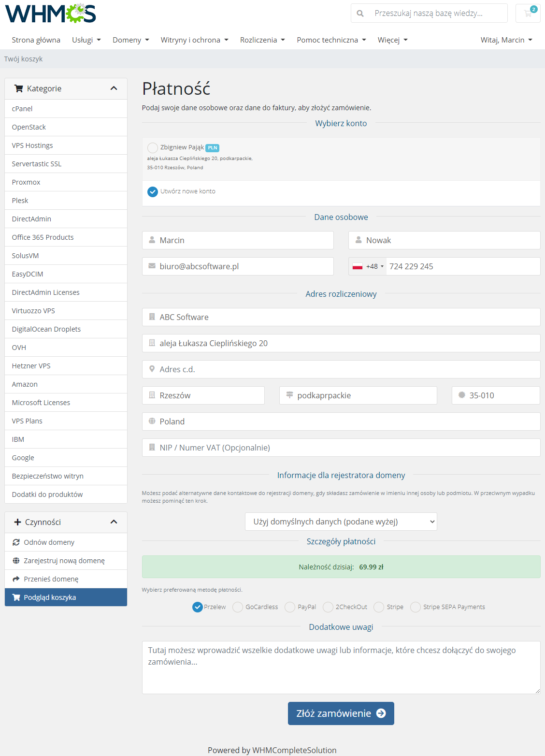Open the domain registrar contact data dropdown

pos(341,522)
